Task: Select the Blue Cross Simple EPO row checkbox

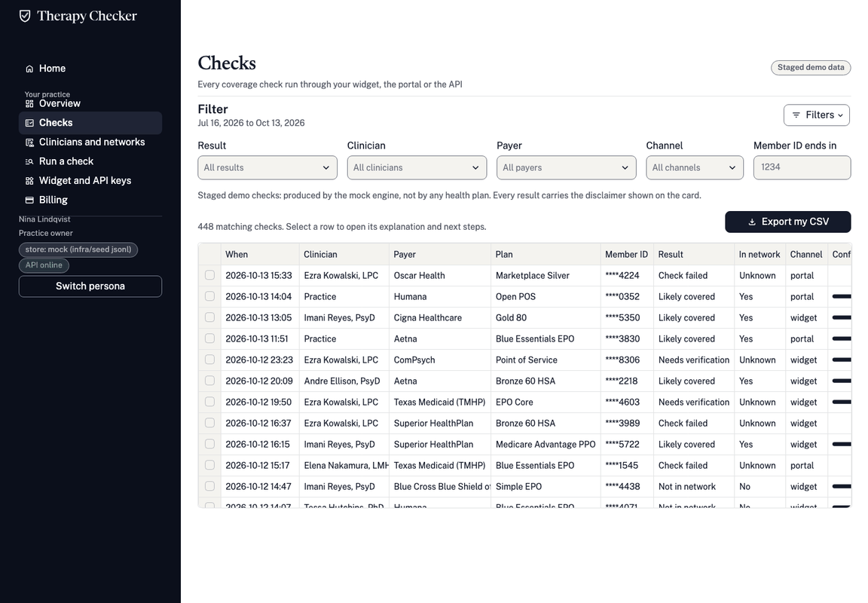Action: (209, 485)
